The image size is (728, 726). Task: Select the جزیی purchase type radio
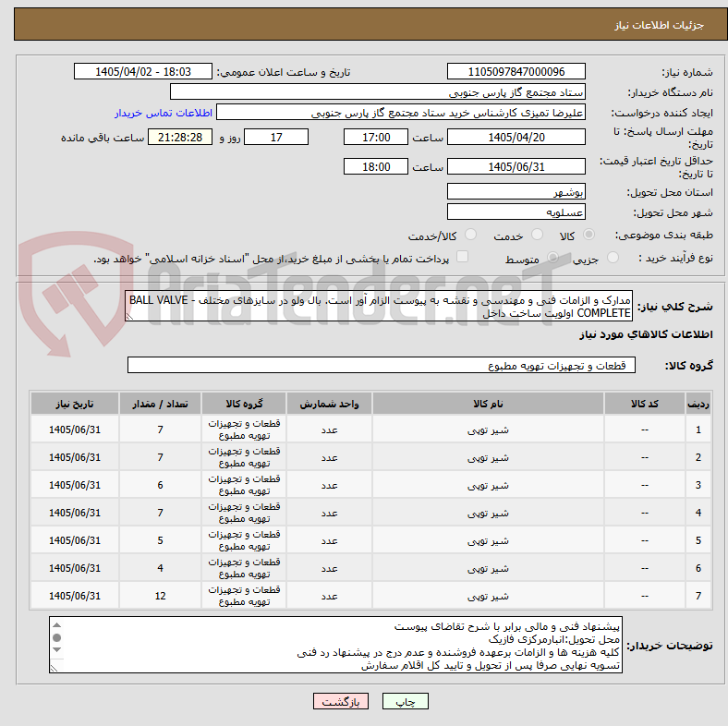click(x=613, y=257)
